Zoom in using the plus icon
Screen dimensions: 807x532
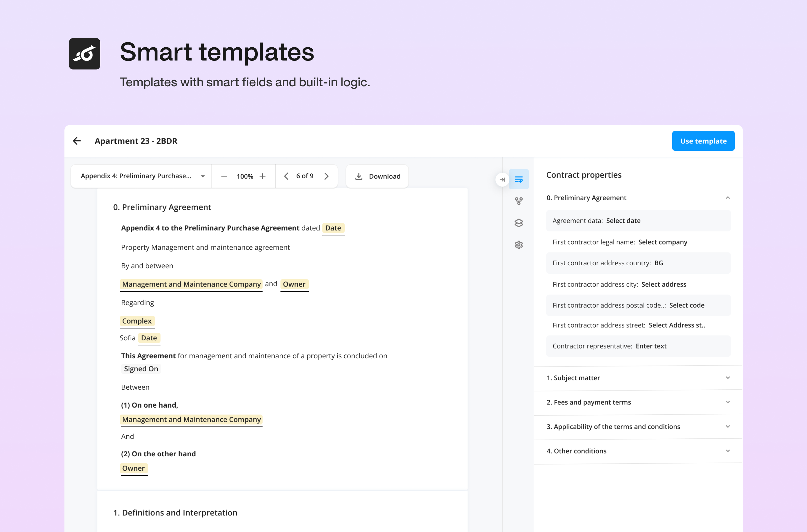pyautogui.click(x=263, y=176)
